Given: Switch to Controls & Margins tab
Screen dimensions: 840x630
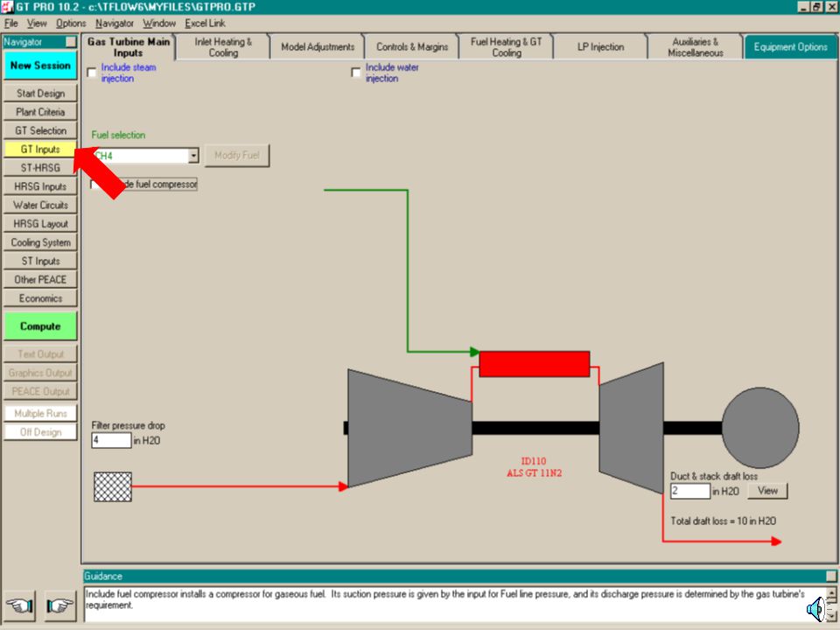Looking at the screenshot, I should tap(412, 47).
